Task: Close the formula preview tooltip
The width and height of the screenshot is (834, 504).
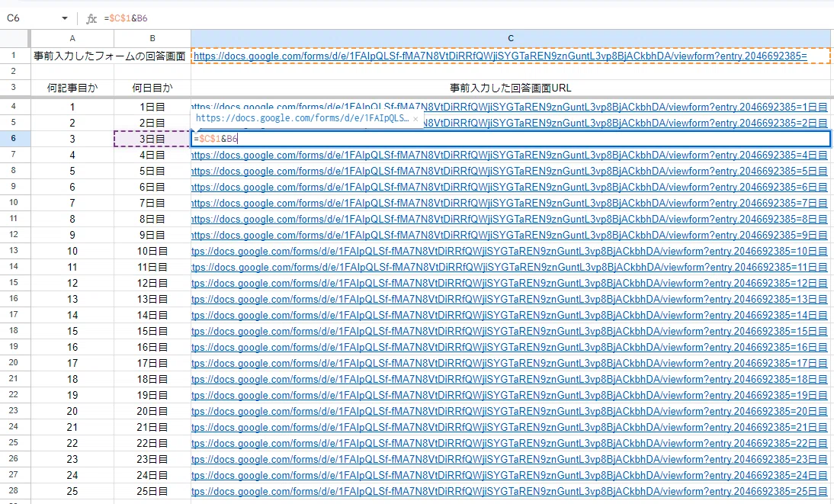Action: [x=415, y=119]
